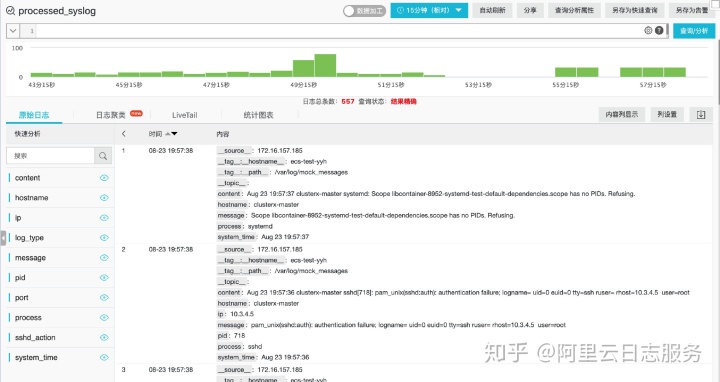Viewport: 720px width, 382px height.
Task: Sort logs by the 时间 column arrow
Action: pyautogui.click(x=171, y=134)
